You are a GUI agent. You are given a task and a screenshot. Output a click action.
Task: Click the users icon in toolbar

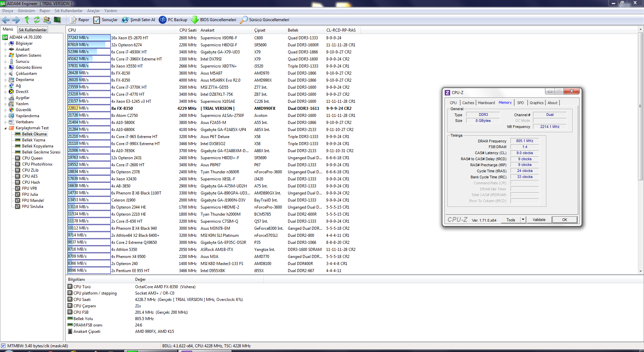[47, 20]
